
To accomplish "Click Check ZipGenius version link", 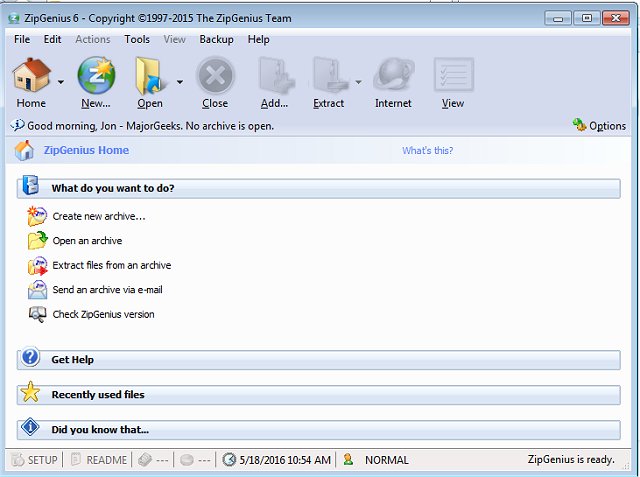I will click(103, 314).
